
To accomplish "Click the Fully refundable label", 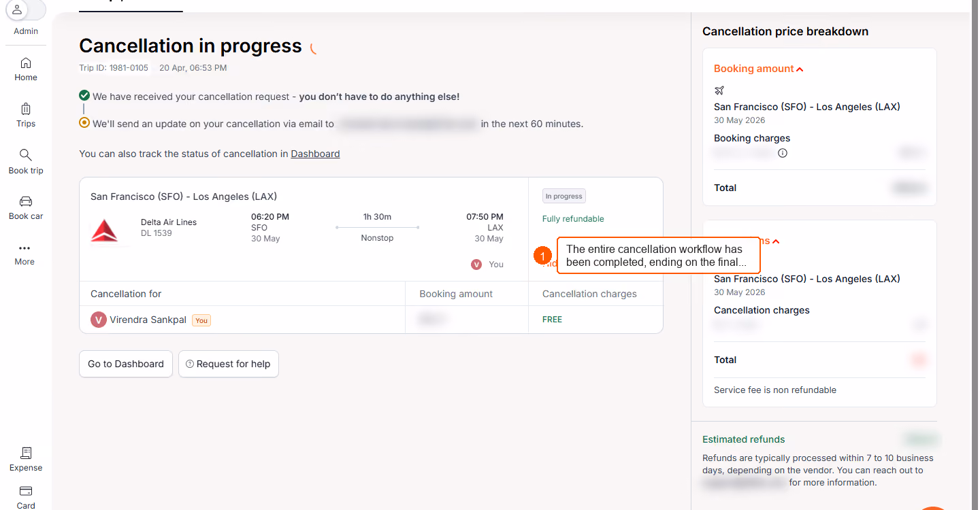I will click(x=573, y=219).
